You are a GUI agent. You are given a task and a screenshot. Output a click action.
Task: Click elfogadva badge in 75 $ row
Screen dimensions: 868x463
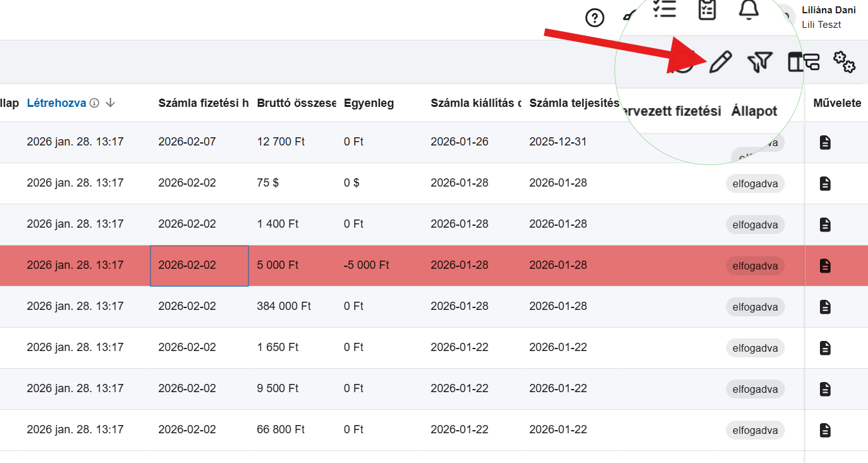pyautogui.click(x=755, y=183)
